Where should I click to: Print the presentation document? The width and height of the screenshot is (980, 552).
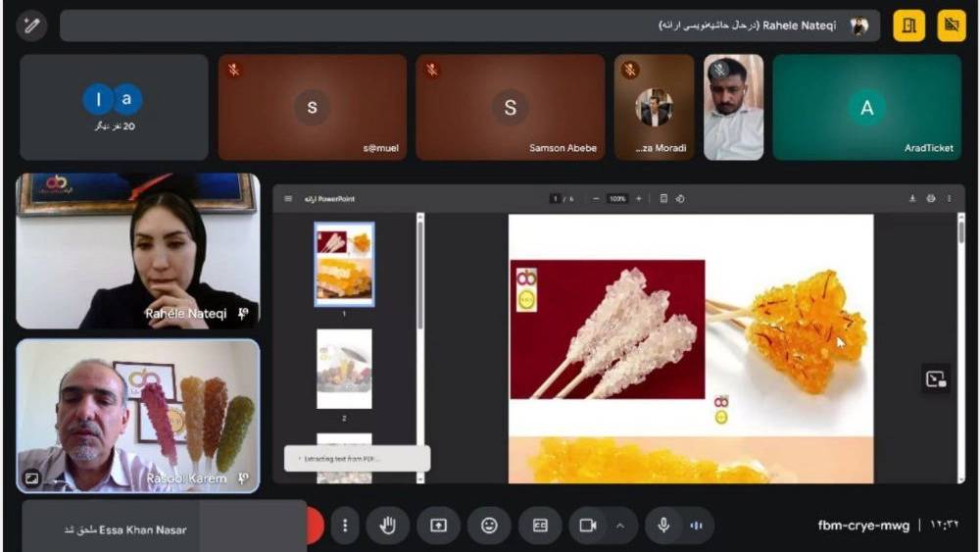931,199
